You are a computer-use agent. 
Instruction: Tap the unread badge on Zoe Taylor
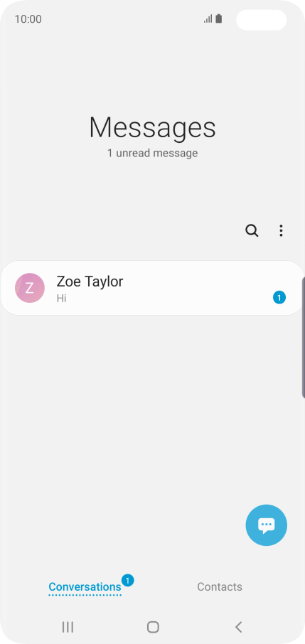tap(279, 297)
